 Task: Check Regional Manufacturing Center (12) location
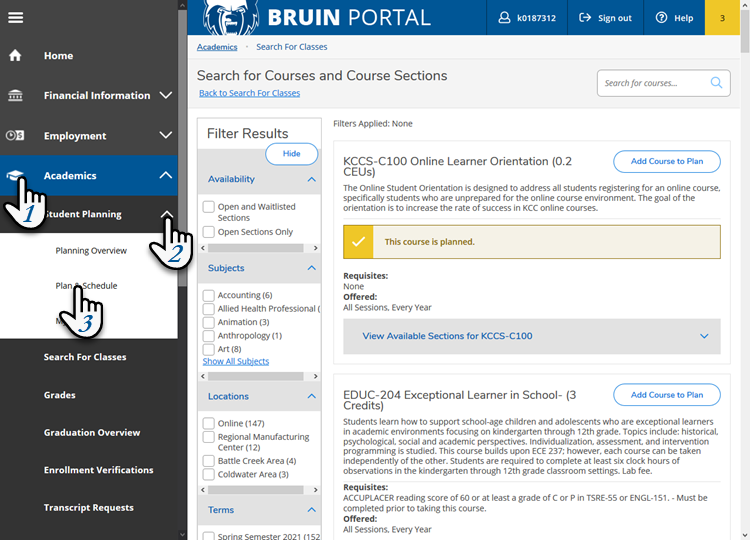(x=209, y=437)
